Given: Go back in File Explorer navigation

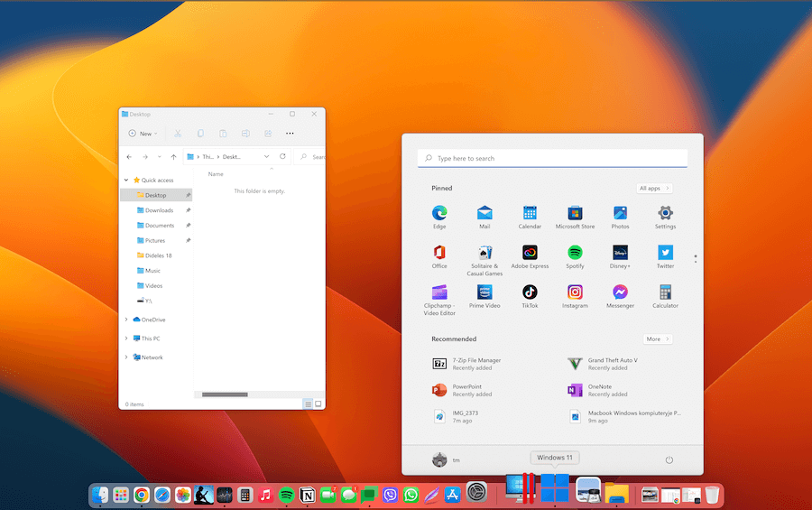Looking at the screenshot, I should pyautogui.click(x=129, y=156).
